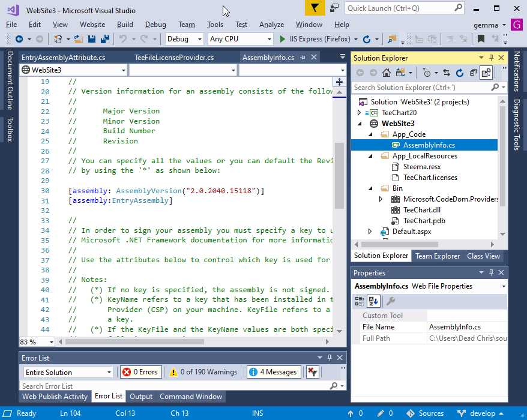Screen dimensions: 527x420
Task: Open the gemma account avatar icon
Action: point(517,25)
